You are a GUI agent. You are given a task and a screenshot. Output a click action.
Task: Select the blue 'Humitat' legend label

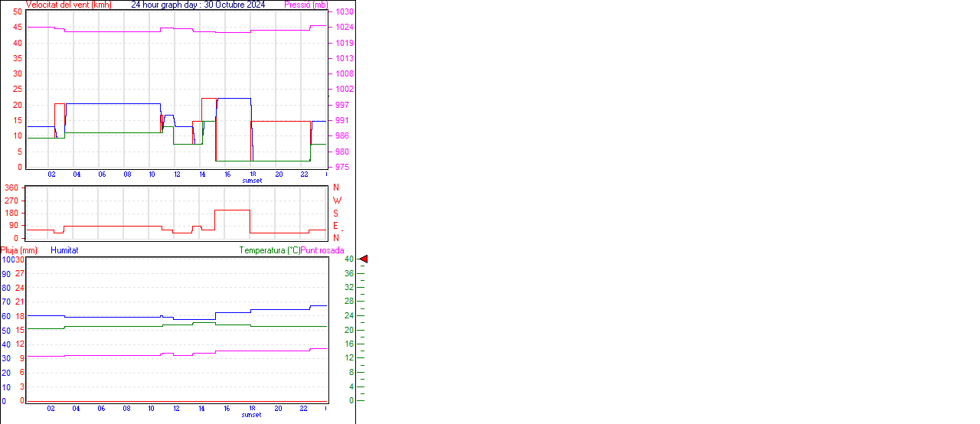tap(64, 250)
